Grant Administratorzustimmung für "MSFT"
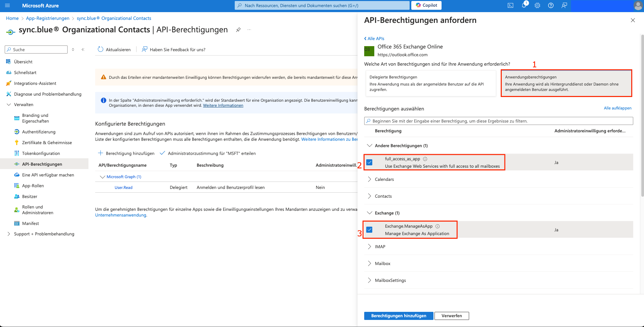644x327 pixels. [x=207, y=153]
